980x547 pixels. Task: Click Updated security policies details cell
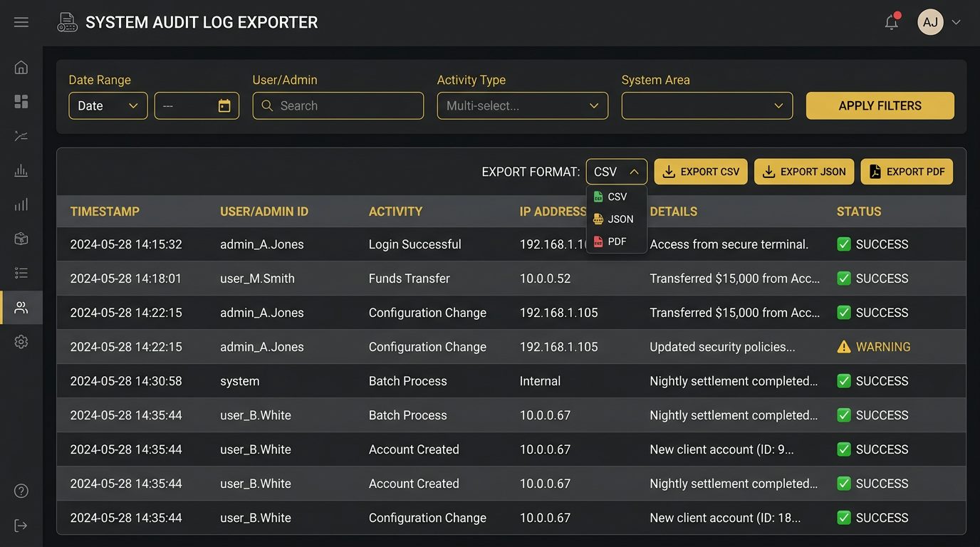(722, 347)
